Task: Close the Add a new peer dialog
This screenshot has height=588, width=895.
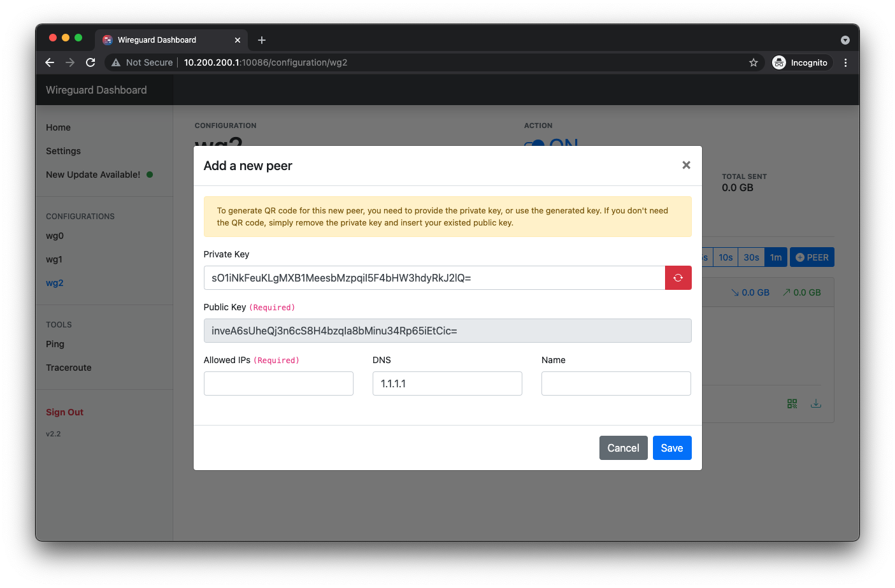Action: 686,165
